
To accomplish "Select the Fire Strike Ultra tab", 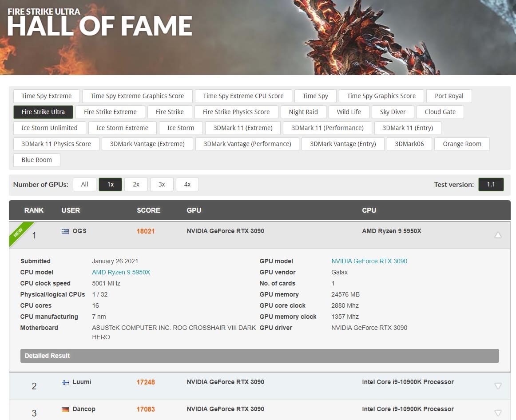I will [43, 112].
